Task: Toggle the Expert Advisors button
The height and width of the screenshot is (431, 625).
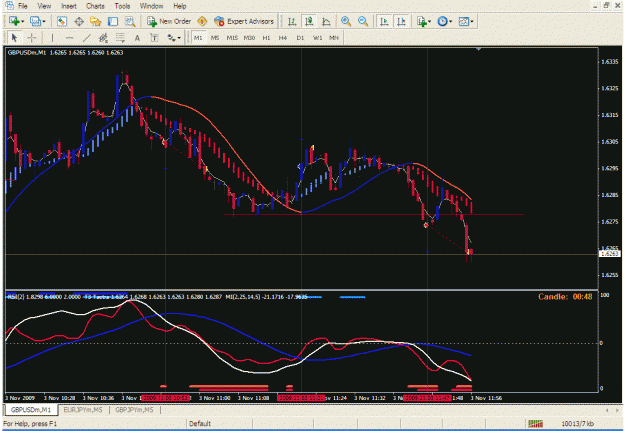Action: click(x=244, y=22)
